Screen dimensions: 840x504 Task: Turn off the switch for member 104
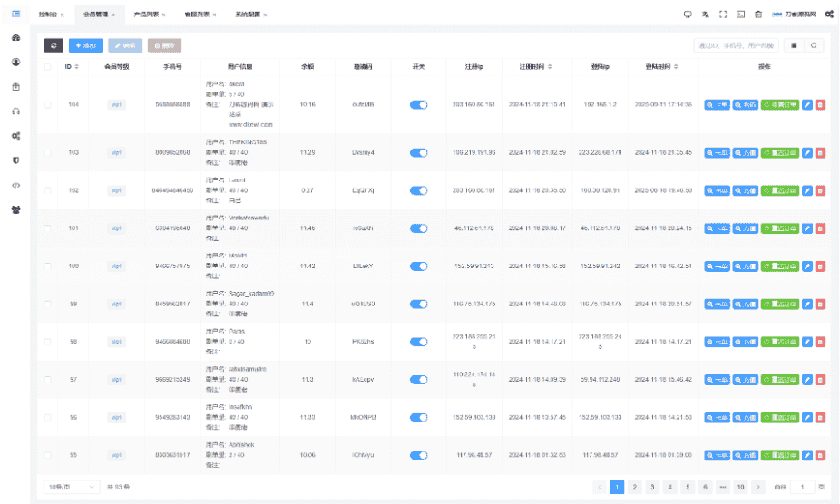click(418, 104)
